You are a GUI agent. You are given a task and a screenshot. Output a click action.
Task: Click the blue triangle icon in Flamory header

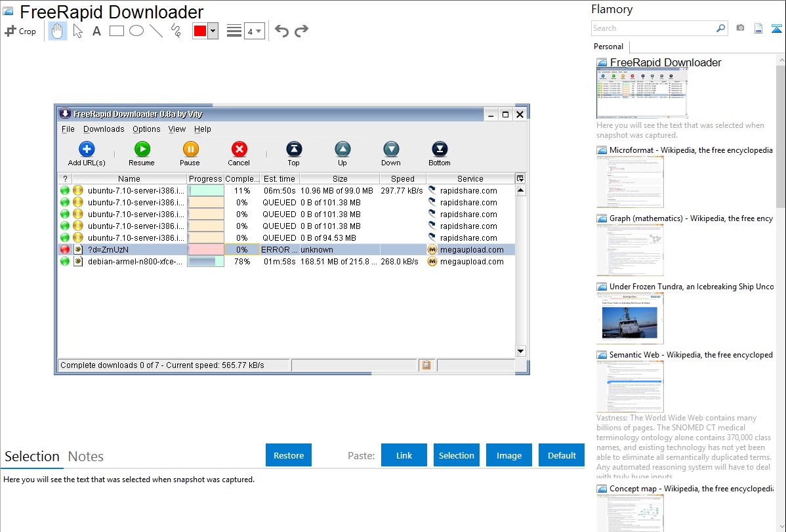tap(776, 28)
